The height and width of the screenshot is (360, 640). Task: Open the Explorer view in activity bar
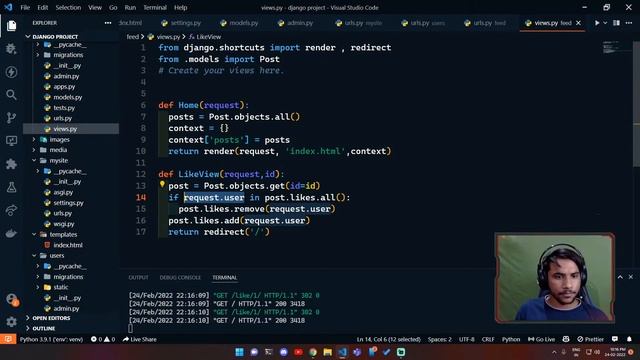(11, 26)
